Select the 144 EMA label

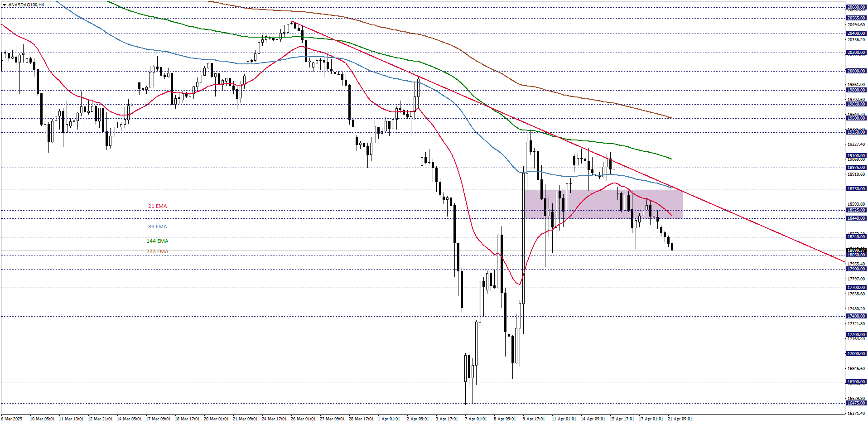157,241
